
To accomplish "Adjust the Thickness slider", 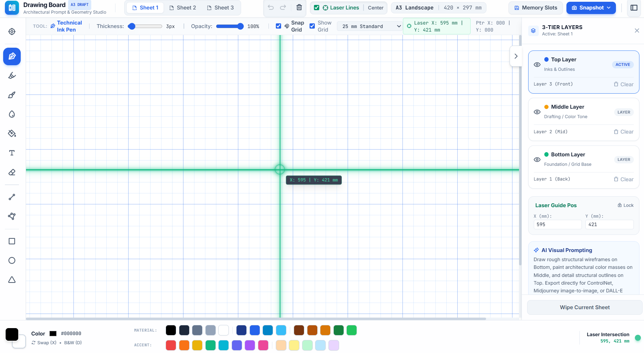I will (145, 26).
